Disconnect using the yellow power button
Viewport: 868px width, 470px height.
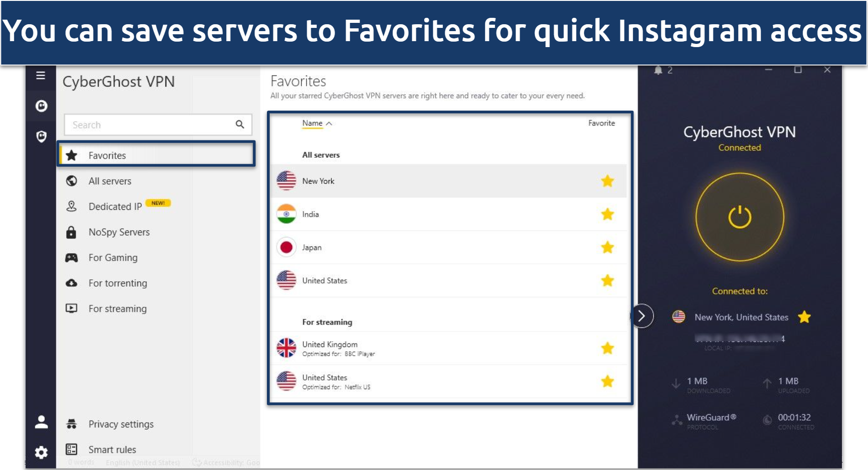(740, 217)
